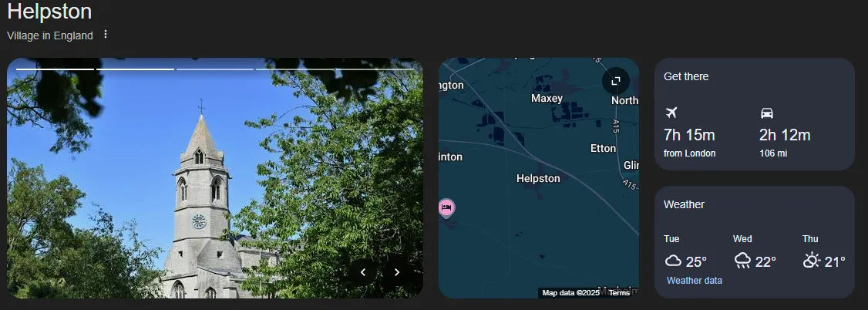The height and width of the screenshot is (310, 868).
Task: Click Thursday's partly sunny icon
Action: coord(812,260)
